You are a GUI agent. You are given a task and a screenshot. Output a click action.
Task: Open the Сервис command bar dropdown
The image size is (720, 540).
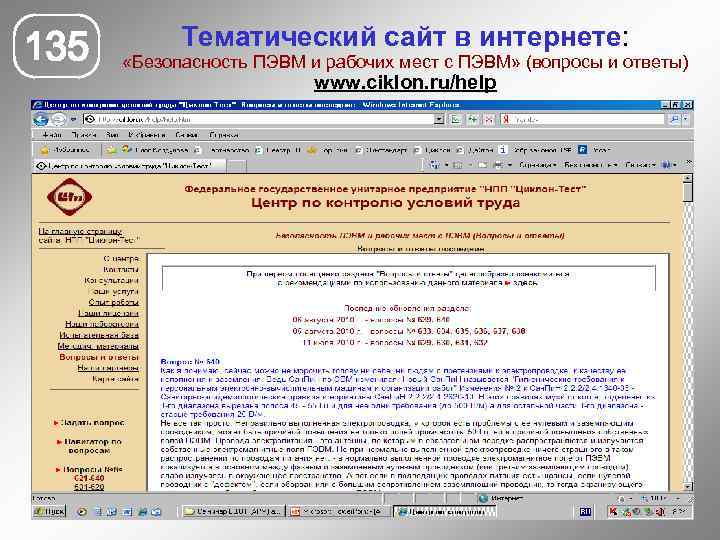coord(640,164)
